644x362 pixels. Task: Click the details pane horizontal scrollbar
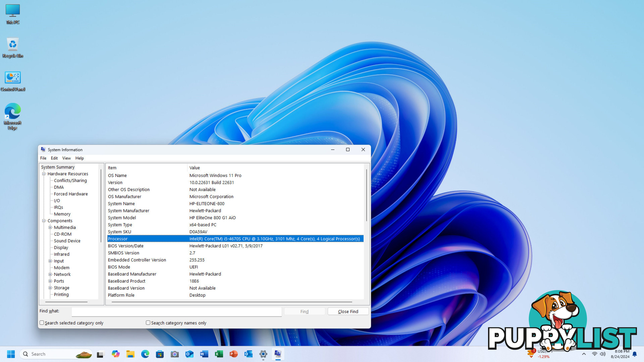coord(232,302)
